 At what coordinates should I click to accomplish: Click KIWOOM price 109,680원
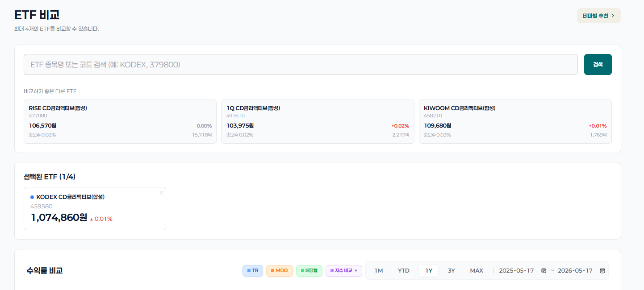[x=438, y=126]
